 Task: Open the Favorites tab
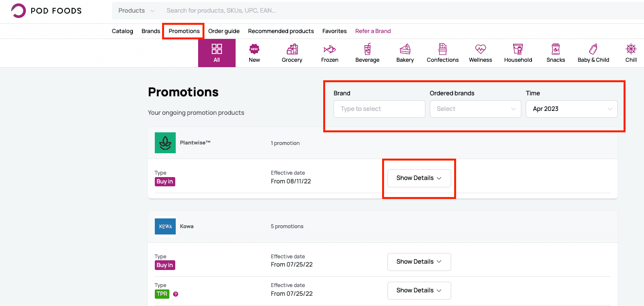[x=334, y=31]
